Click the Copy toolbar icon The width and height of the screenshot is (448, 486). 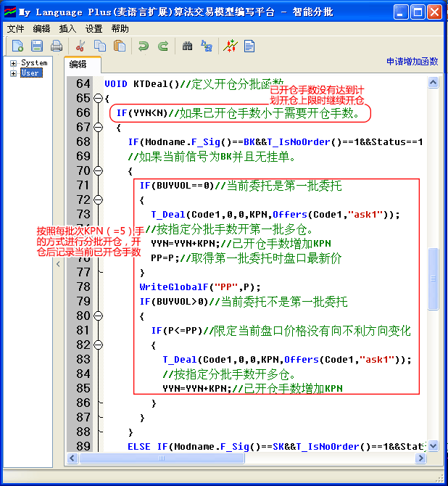(100, 46)
